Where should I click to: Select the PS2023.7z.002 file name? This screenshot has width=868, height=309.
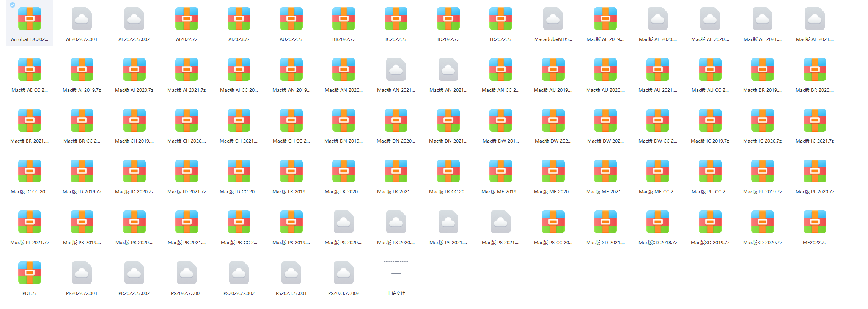(344, 293)
